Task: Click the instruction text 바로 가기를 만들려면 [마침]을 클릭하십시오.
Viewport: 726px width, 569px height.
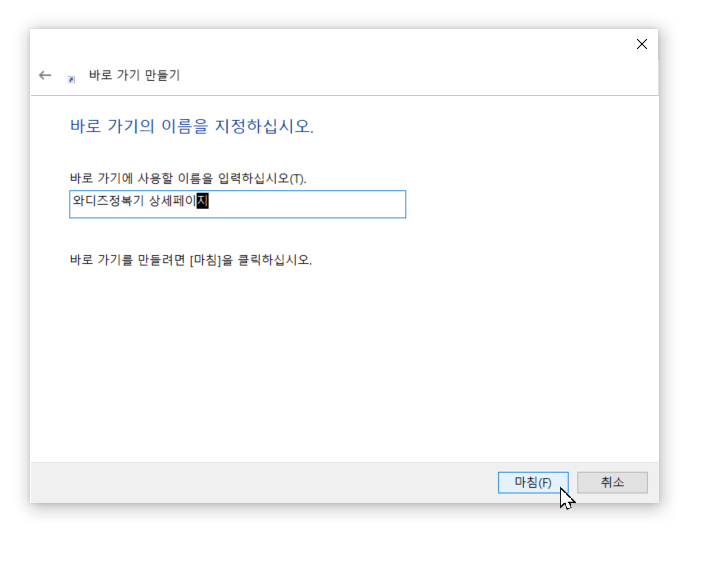Action: point(191,260)
